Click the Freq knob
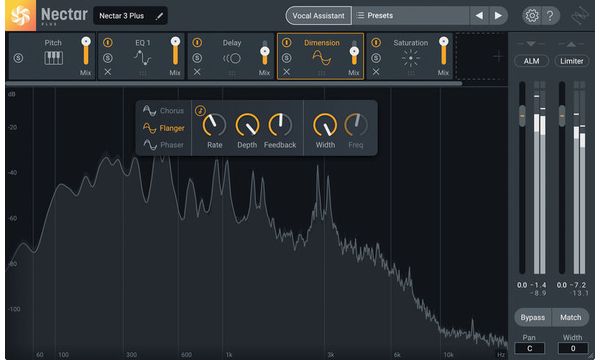Viewport: 600px width, 360px height. 356,125
